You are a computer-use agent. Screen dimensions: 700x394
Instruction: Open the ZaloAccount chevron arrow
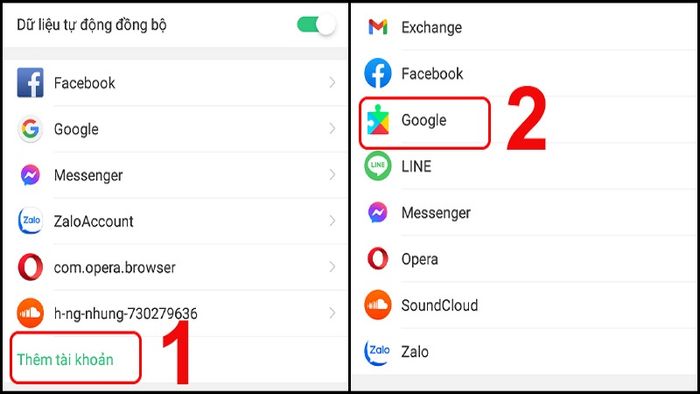(x=332, y=221)
